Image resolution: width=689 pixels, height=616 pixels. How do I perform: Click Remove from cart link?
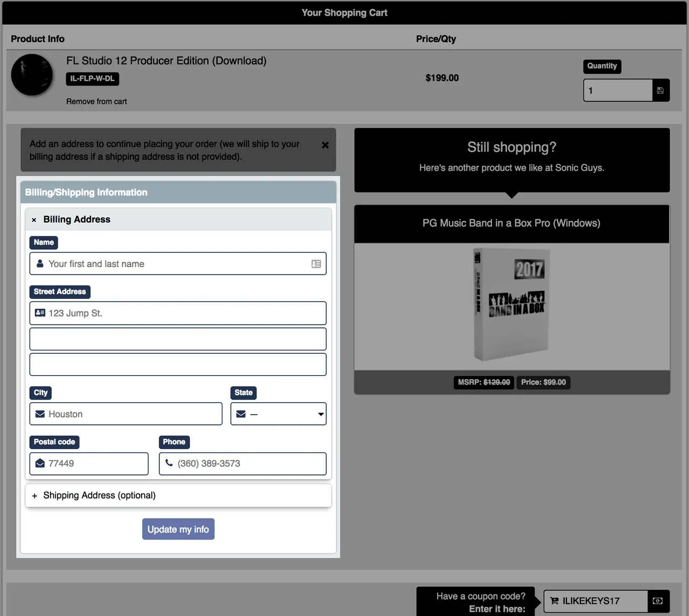pyautogui.click(x=96, y=101)
